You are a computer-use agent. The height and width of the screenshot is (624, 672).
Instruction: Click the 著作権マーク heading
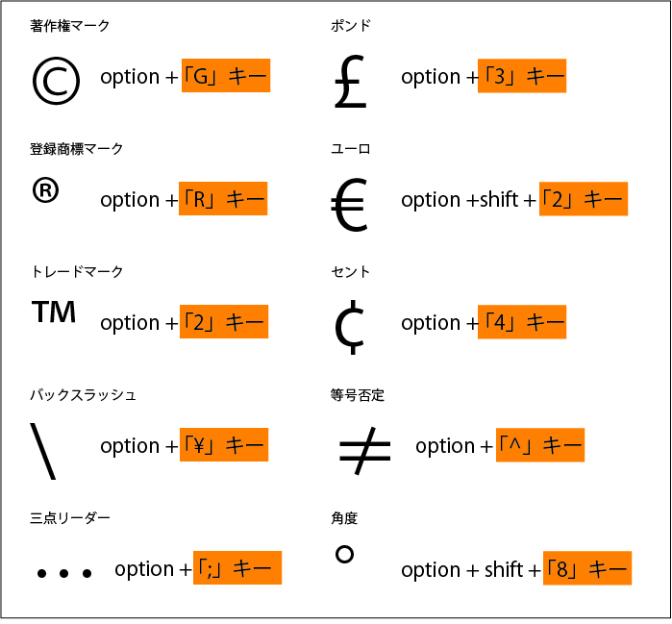click(70, 26)
